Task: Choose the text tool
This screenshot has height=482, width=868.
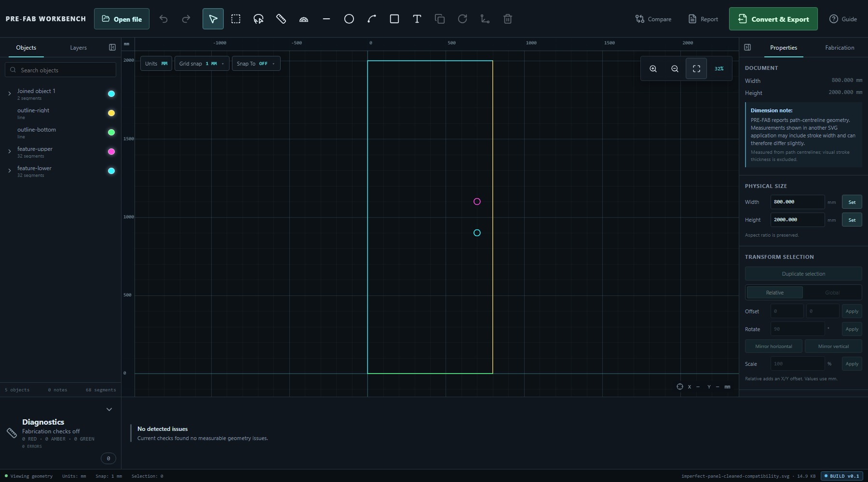Action: [x=417, y=19]
